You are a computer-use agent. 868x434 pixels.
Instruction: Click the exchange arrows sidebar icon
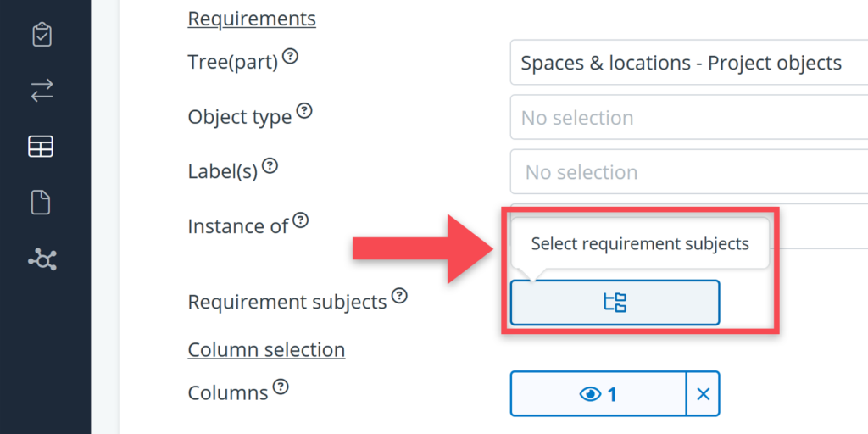tap(42, 92)
